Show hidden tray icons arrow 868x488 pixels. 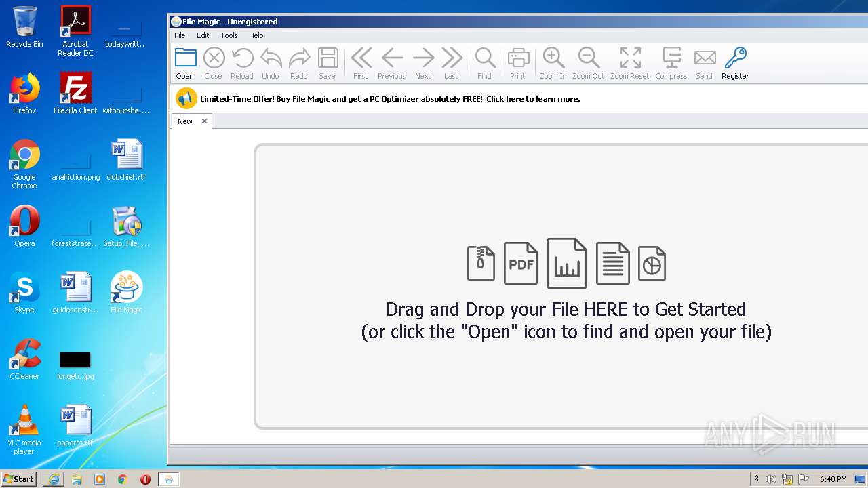(x=756, y=479)
